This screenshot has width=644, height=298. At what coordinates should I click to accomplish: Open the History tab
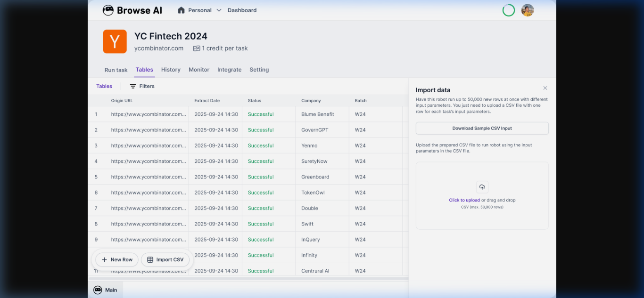(171, 70)
